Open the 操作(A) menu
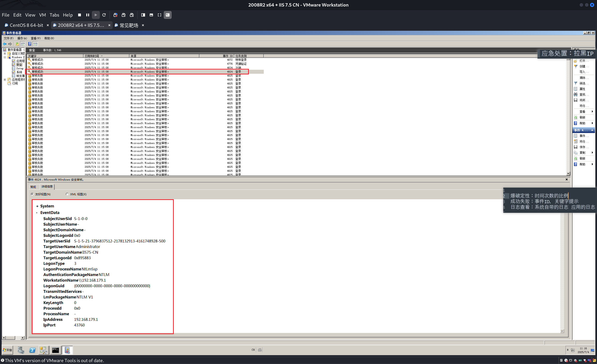This screenshot has width=597, height=364. pyautogui.click(x=22, y=38)
